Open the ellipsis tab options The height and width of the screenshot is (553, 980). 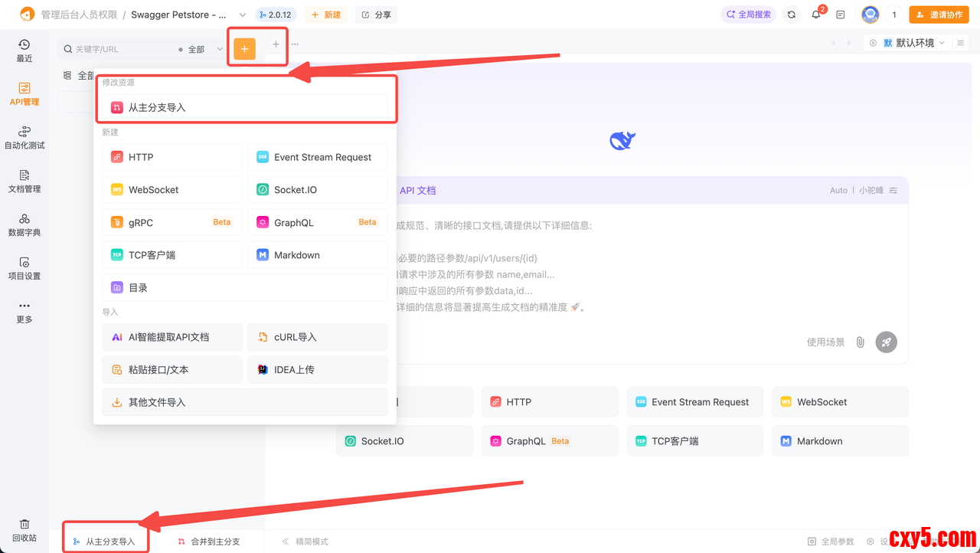click(x=296, y=44)
